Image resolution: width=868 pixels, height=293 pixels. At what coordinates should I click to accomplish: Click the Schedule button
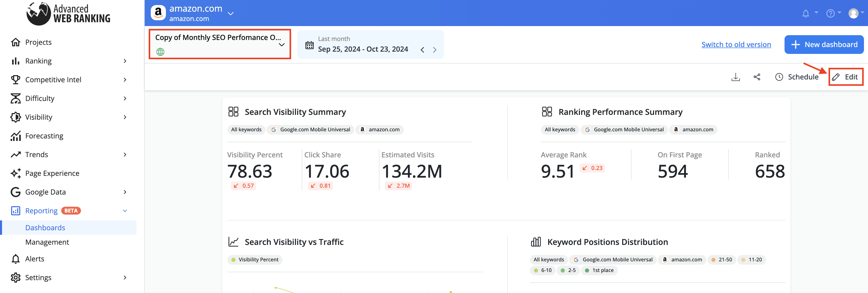[x=797, y=77]
